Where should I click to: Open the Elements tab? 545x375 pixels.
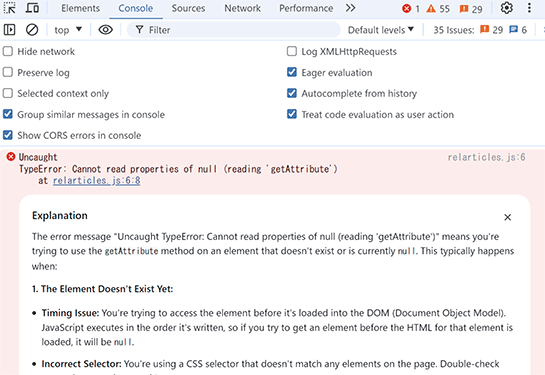(80, 8)
